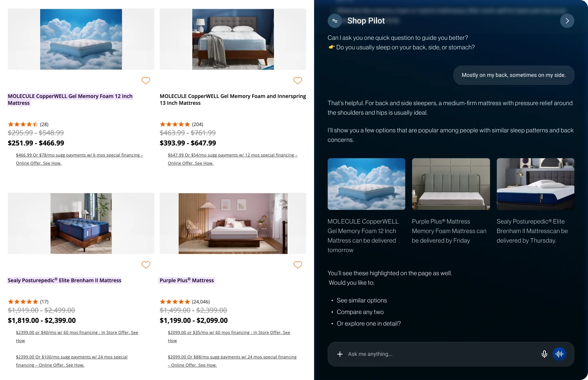View the Sealy blue mattress product image

tap(81, 224)
